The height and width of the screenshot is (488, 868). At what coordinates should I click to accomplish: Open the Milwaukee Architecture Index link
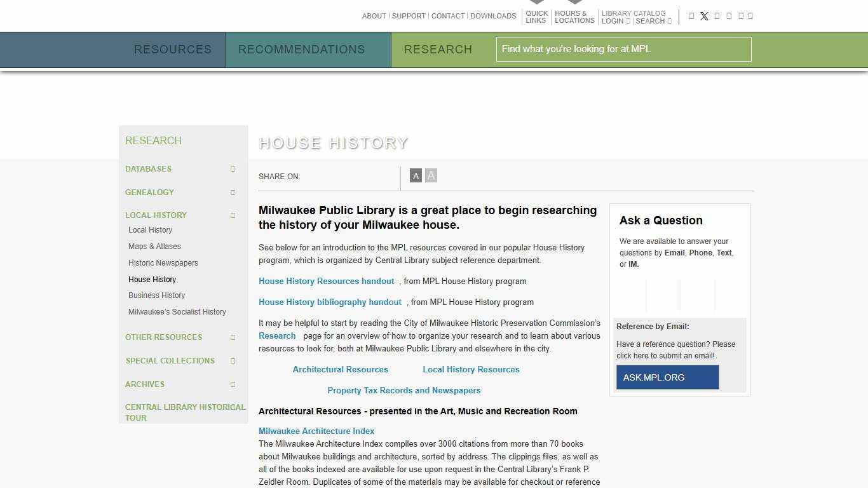[x=316, y=431]
